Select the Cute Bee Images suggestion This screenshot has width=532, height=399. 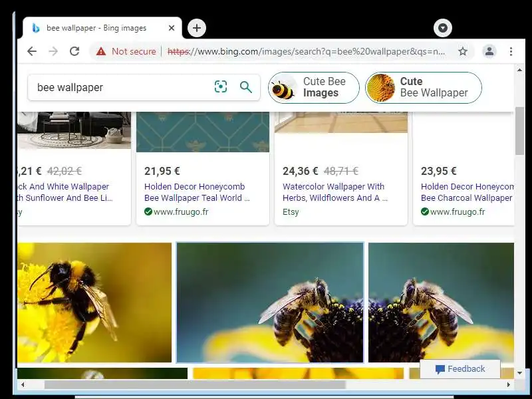(x=314, y=88)
